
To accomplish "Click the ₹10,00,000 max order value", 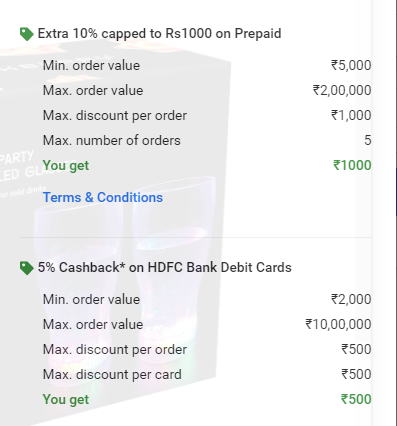I will pos(338,324).
